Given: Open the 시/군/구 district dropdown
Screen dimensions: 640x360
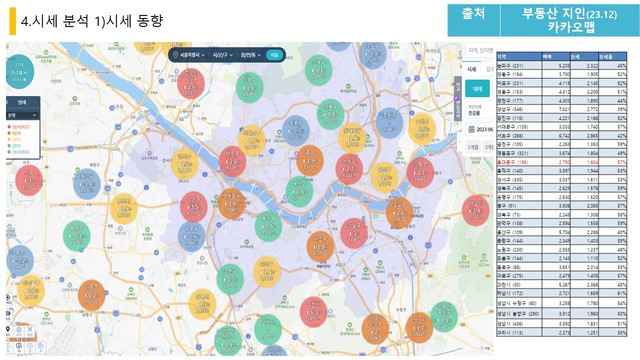Looking at the screenshot, I should coord(223,55).
